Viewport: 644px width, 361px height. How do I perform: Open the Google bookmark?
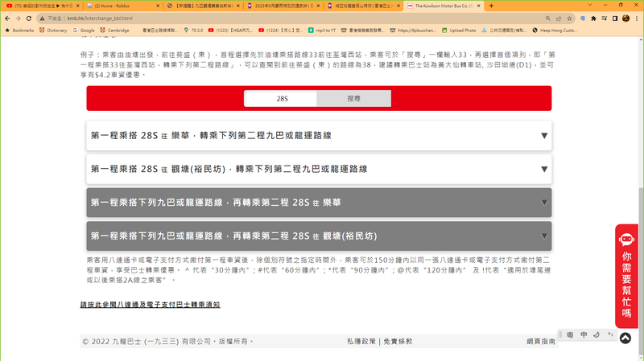pos(84,31)
